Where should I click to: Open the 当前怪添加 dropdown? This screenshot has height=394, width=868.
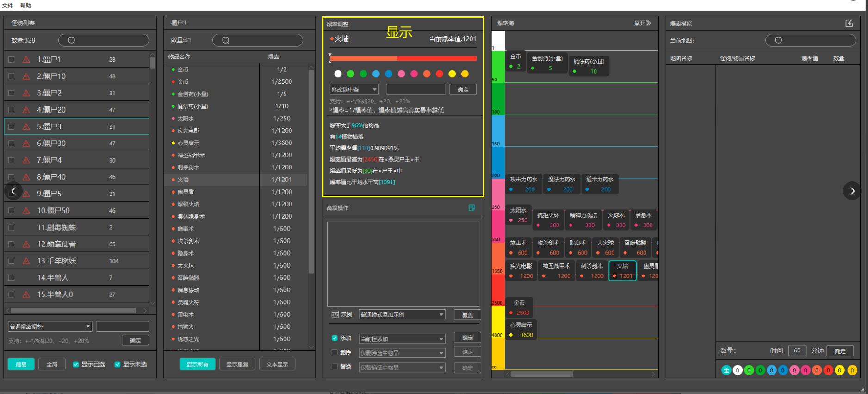coord(402,339)
